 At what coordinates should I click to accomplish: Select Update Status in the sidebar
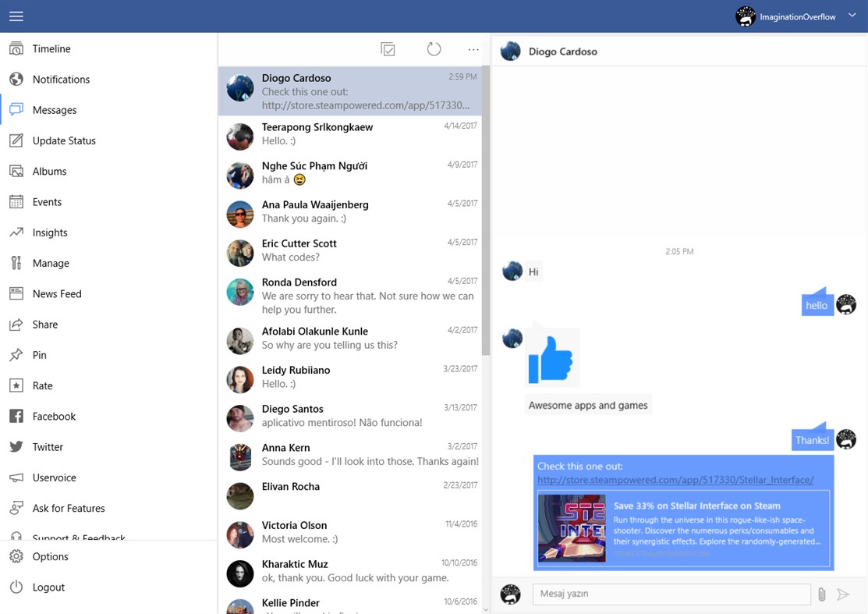coord(62,140)
